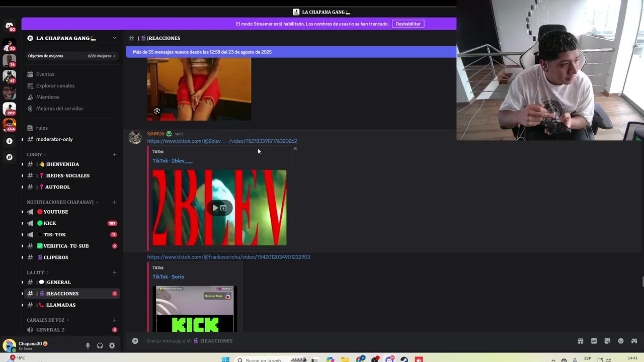Open the server avatar with badge 30
This screenshot has width=644, height=362.
point(9,45)
